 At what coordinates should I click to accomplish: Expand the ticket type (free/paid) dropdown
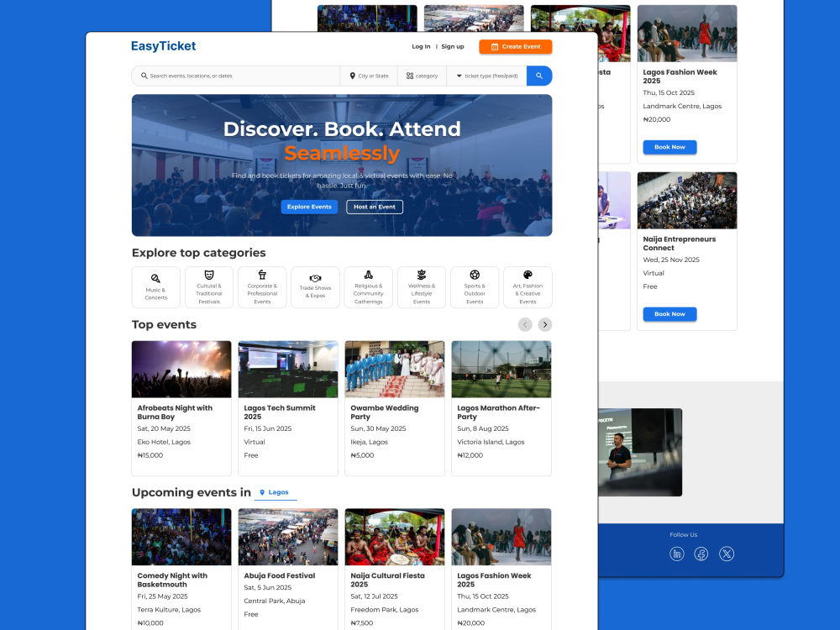click(x=487, y=76)
